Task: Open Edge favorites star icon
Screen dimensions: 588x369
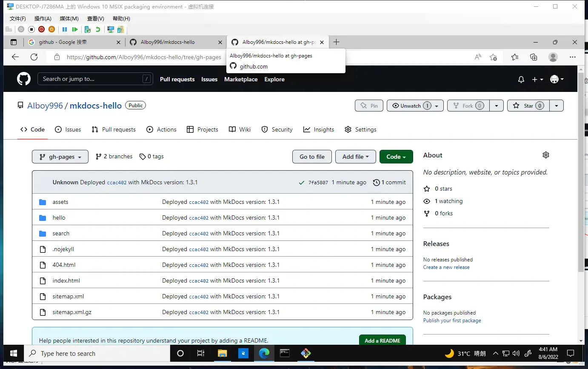Action: (514, 57)
